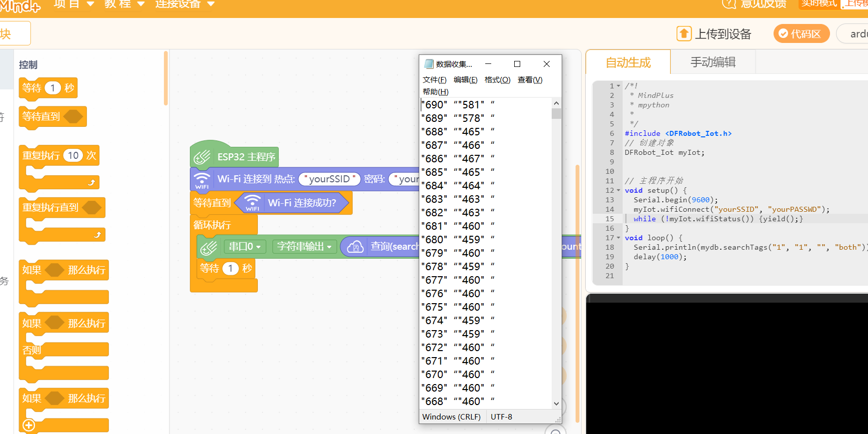
Task: Switch to 手动编辑 manual edit tab
Action: pyautogui.click(x=713, y=62)
